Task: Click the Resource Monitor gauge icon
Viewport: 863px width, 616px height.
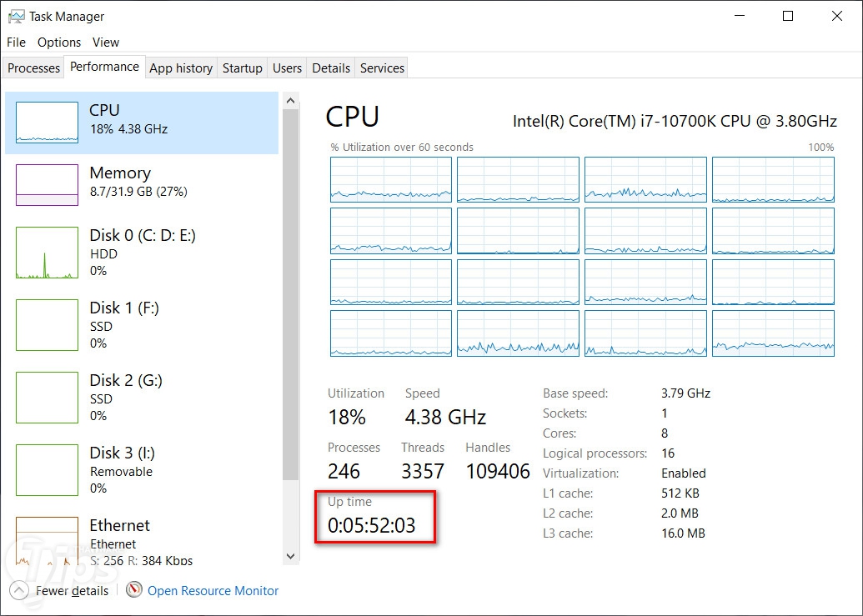Action: 133,590
